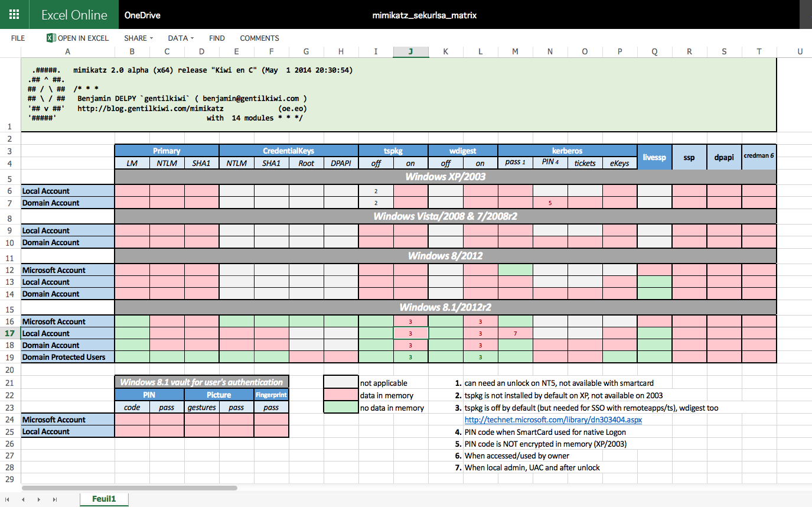Click FIND in the toolbar
Screen dimensions: 812x507
(x=217, y=38)
